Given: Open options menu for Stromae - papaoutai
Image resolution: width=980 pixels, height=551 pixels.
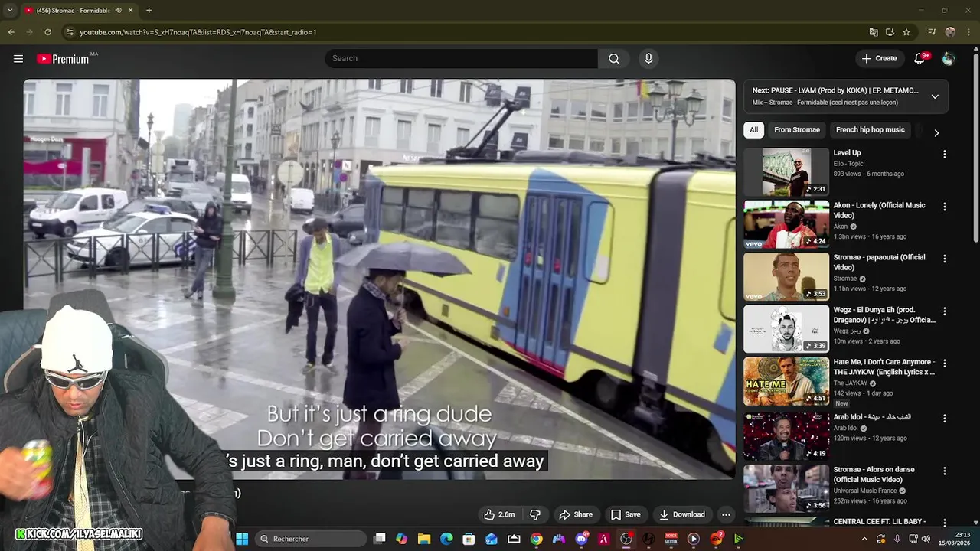Looking at the screenshot, I should (944, 259).
